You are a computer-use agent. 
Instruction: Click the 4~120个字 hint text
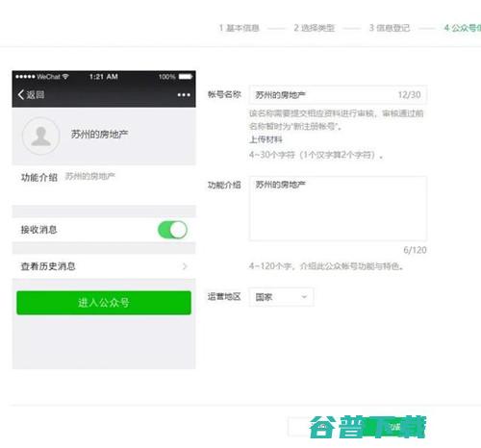[x=326, y=266]
